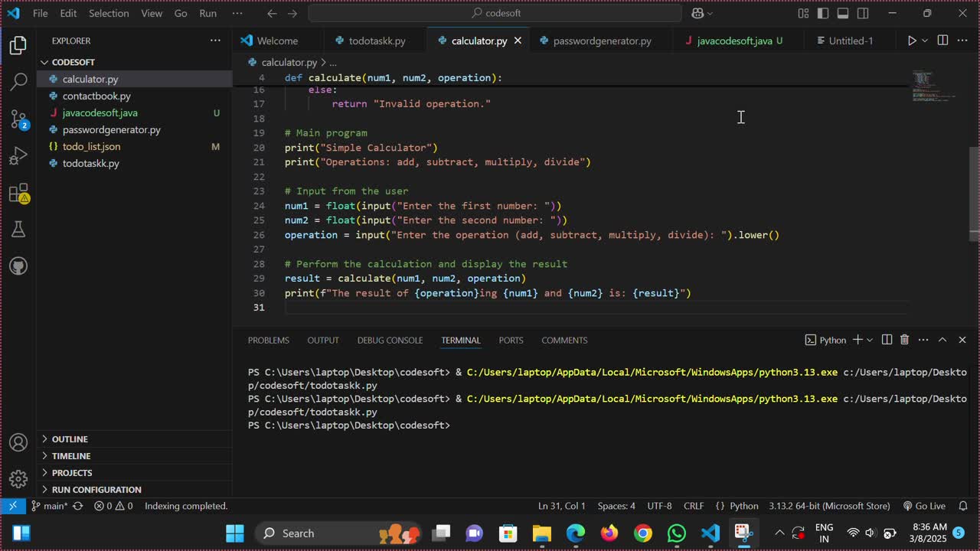Open the Extensions view icon

[18, 192]
